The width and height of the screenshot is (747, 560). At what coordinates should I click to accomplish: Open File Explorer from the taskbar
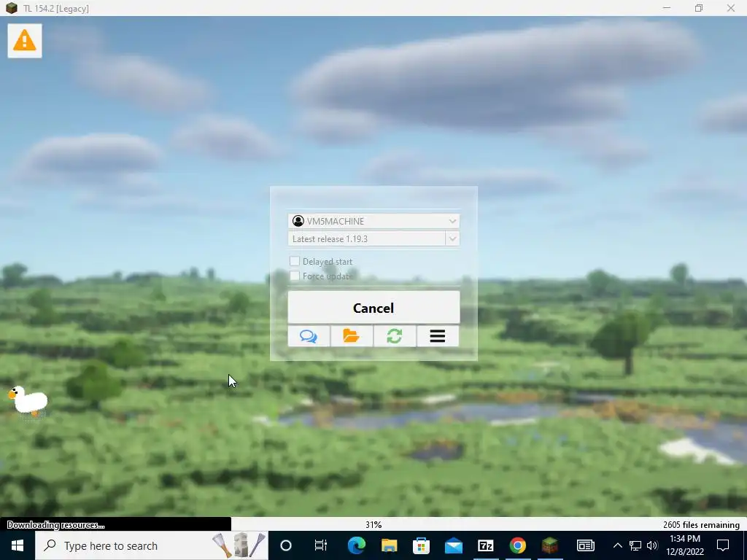[x=389, y=545]
